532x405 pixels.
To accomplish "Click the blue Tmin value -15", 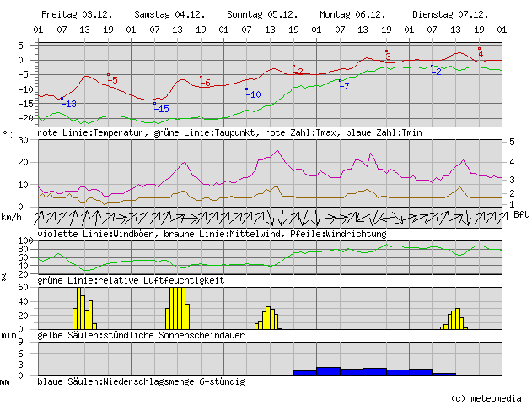I will [162, 109].
